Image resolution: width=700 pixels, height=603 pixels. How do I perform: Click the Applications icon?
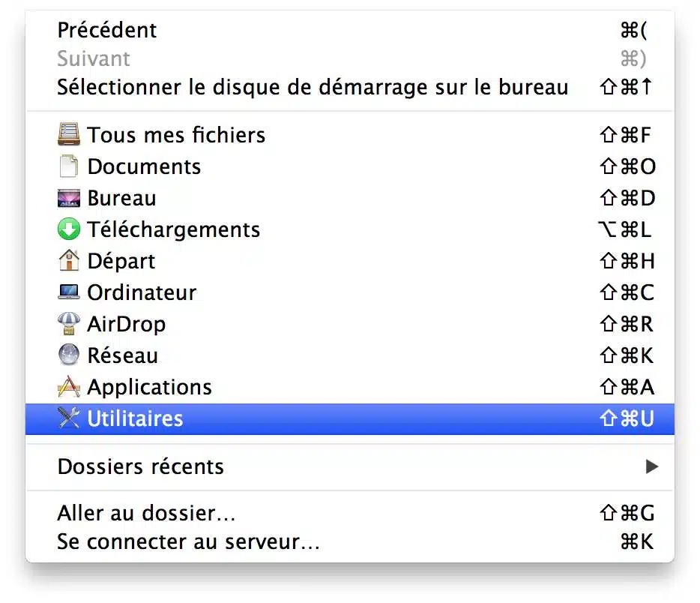pos(69,387)
